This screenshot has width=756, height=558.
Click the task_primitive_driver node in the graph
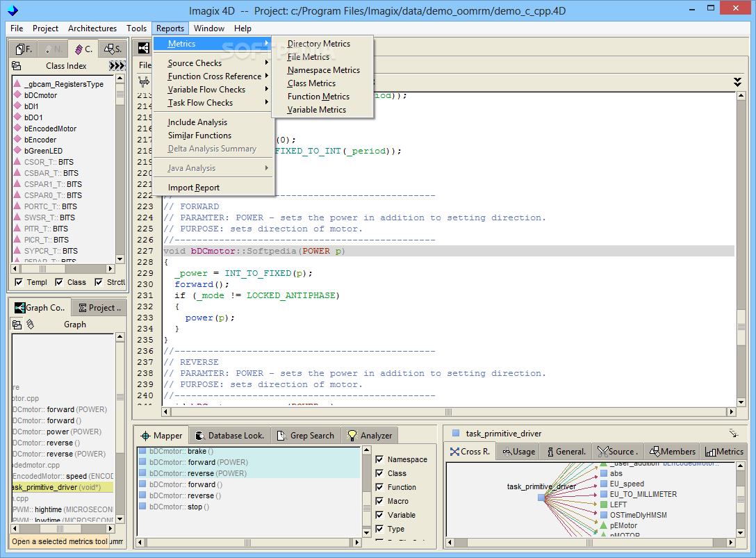[541, 498]
